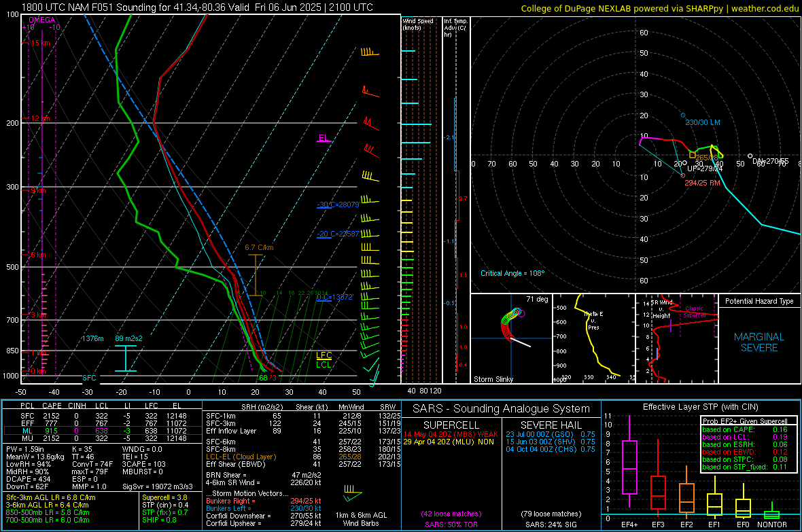Click the Classic Supercell magenta label
Image resolution: width=802 pixels, height=532 pixels.
coord(695,312)
